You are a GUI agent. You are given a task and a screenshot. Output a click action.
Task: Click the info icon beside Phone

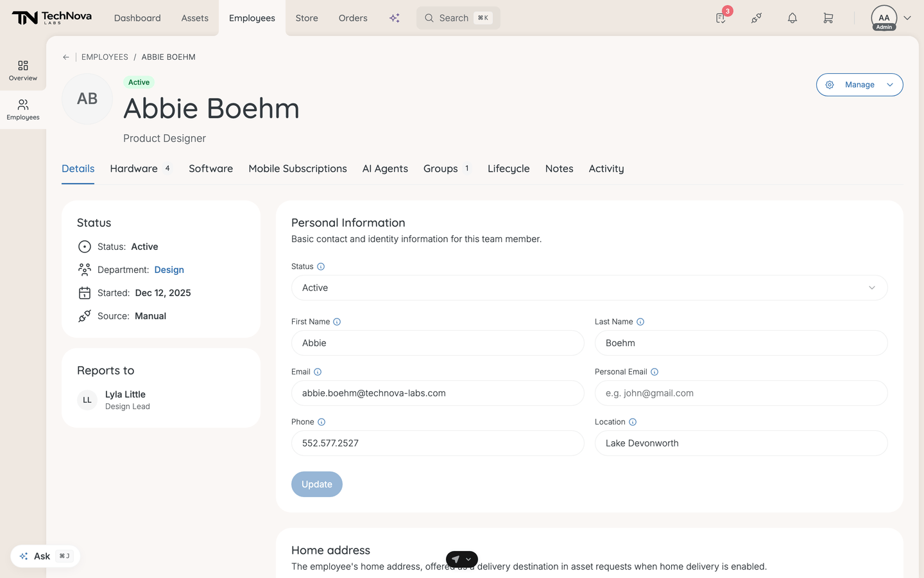pos(321,422)
